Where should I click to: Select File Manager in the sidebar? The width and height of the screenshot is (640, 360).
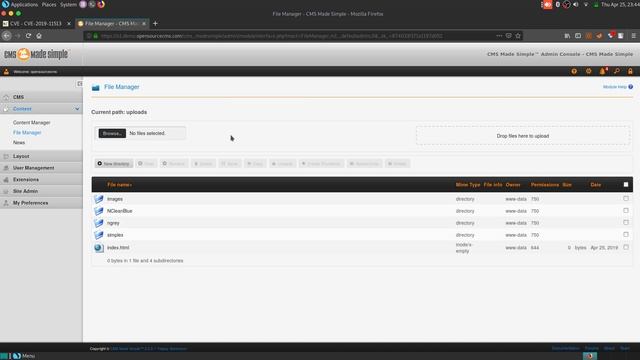(27, 133)
